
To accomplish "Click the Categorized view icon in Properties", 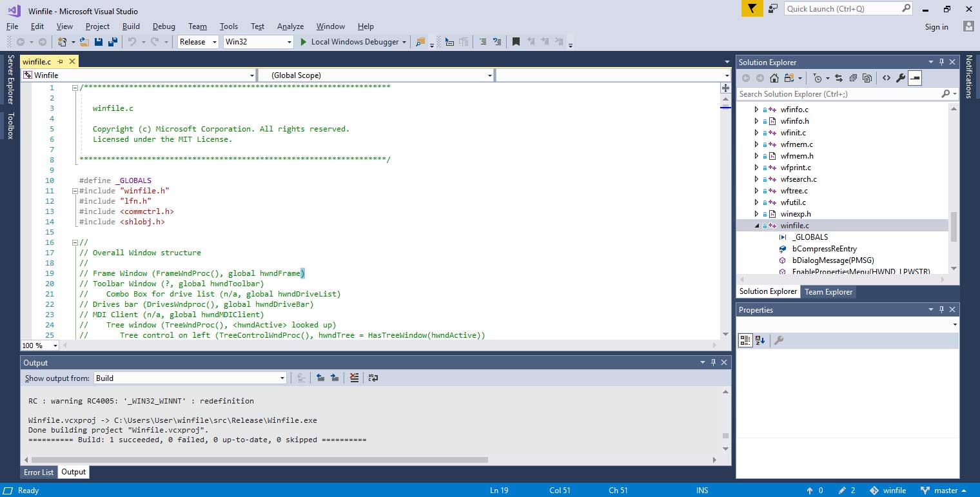I will coord(745,340).
